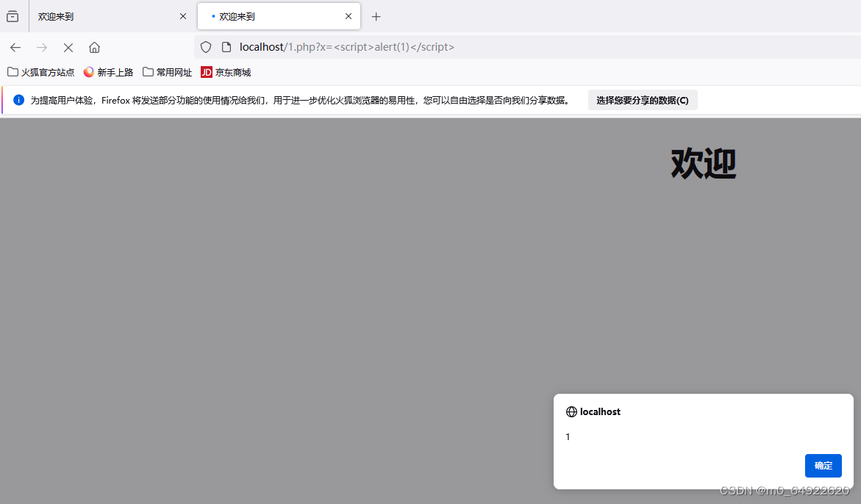Click the page info document icon

tap(226, 47)
